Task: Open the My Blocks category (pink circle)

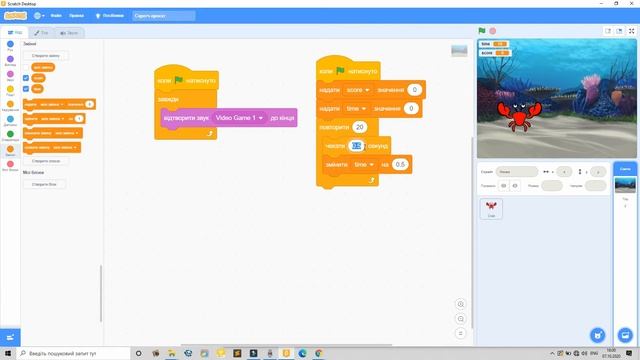Action: click(10, 164)
